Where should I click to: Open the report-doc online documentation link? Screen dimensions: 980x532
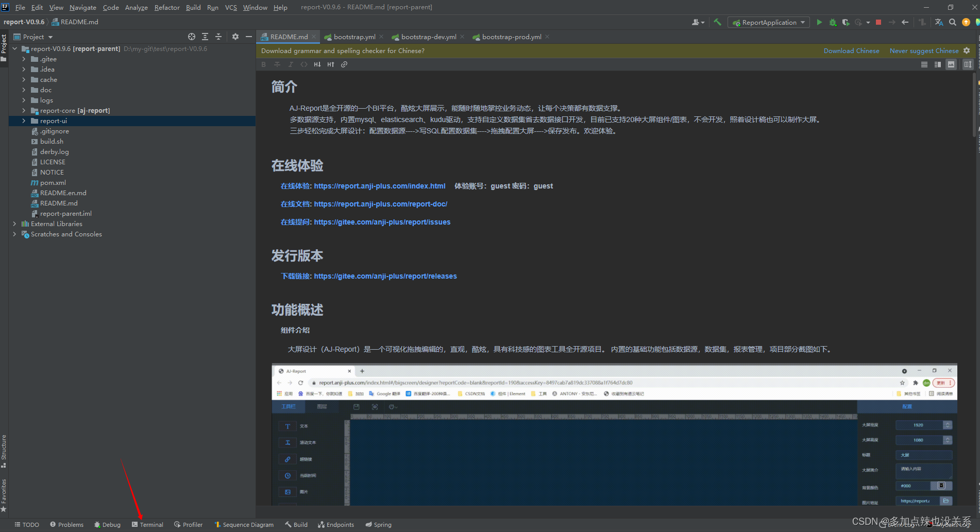[380, 204]
